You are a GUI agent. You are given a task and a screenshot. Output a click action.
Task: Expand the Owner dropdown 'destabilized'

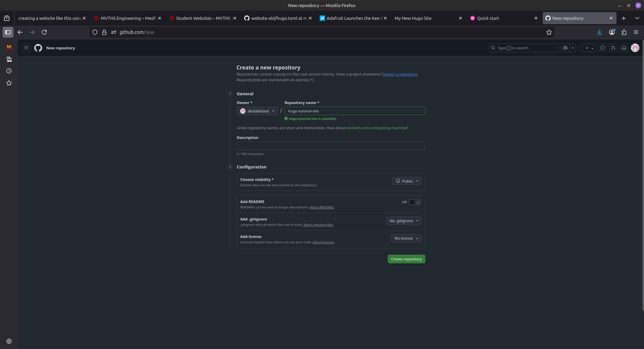[257, 111]
